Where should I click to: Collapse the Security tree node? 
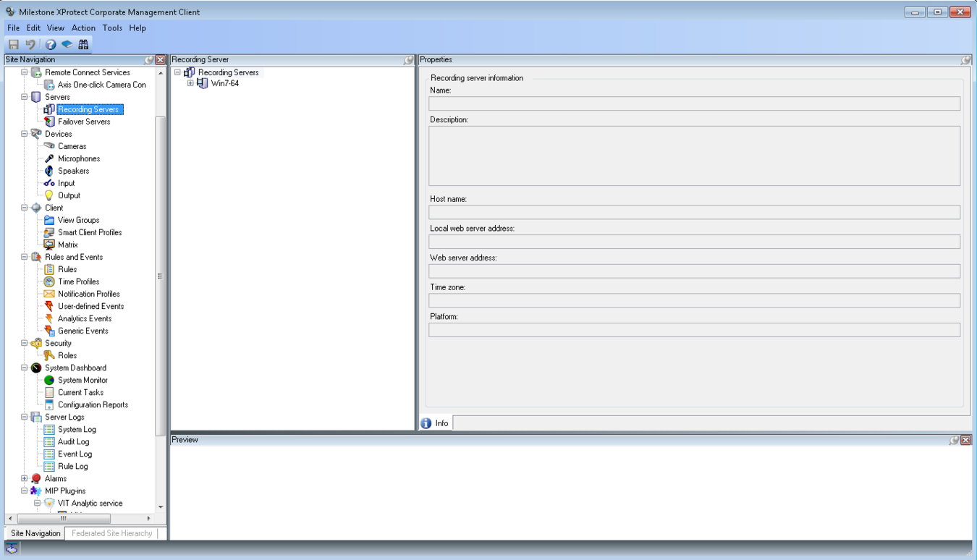point(25,343)
